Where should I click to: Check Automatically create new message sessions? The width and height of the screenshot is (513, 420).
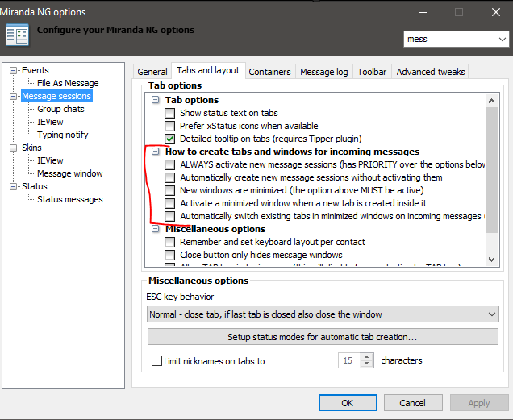pos(169,177)
